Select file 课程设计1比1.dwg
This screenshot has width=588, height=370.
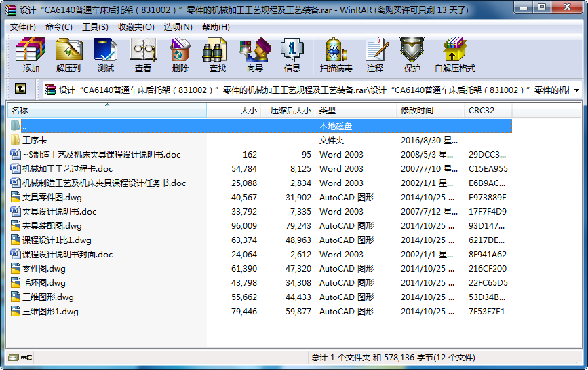click(56, 240)
